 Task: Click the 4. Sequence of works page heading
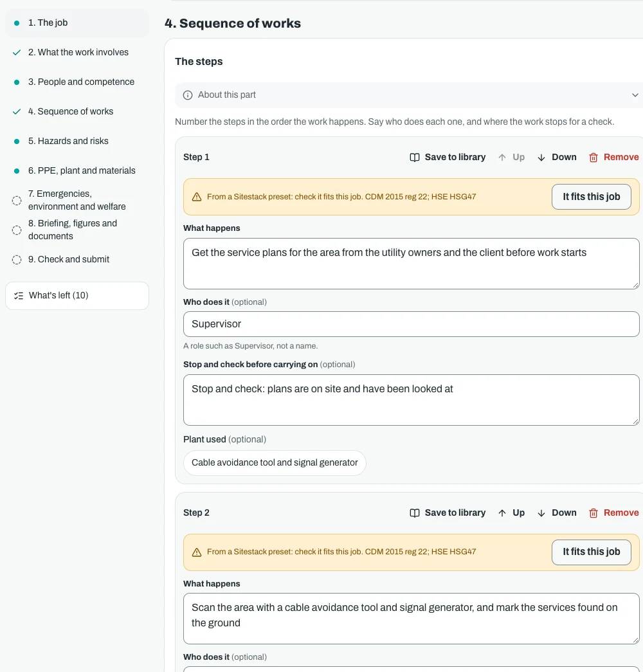pos(233,23)
